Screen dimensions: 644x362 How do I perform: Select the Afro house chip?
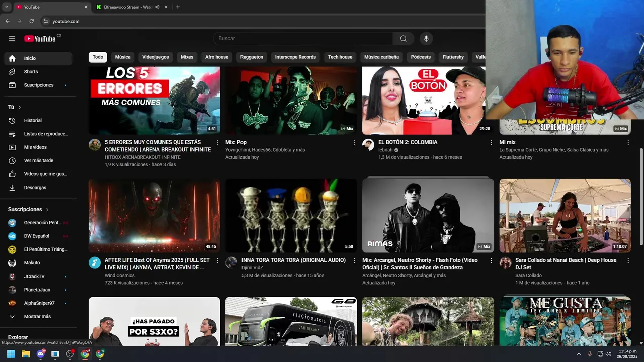217,57
